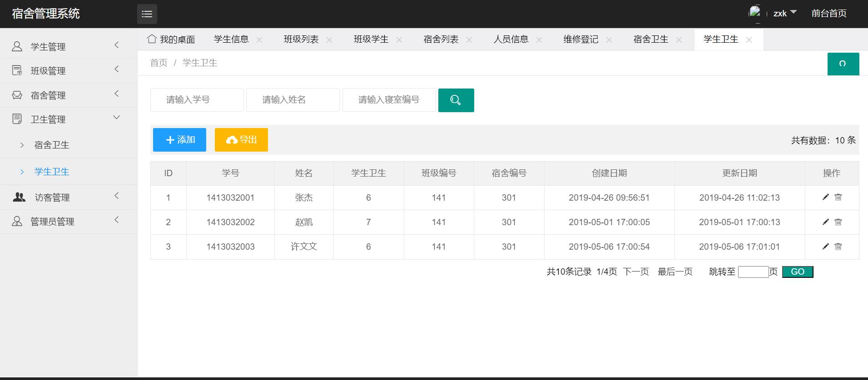Open the 前台首页 link
Viewport: 868px width, 380px height.
tap(829, 13)
